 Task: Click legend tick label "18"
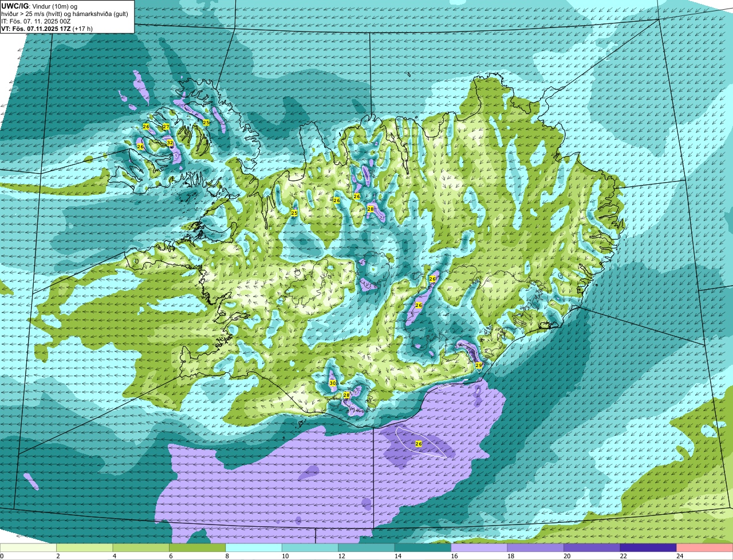point(510,556)
